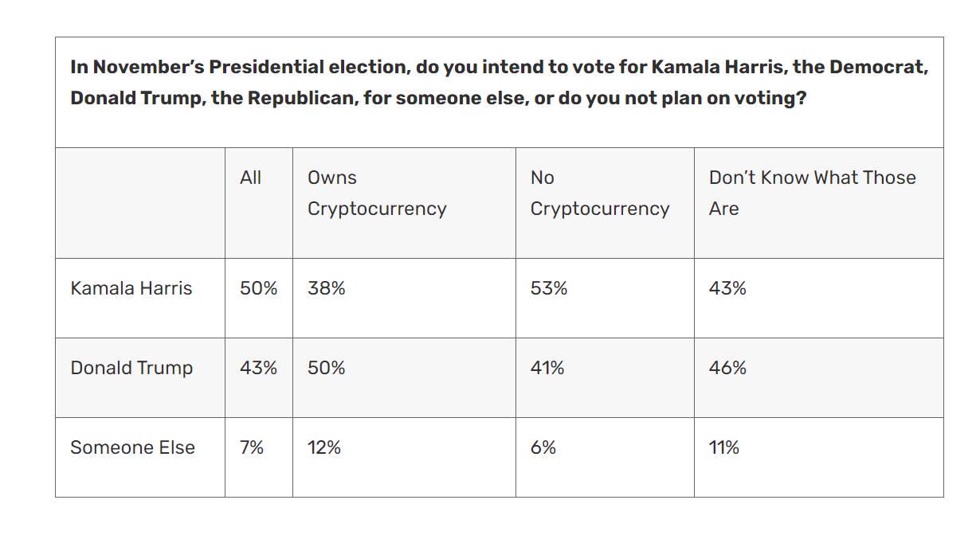Select "Don't Know What Those Are" header
This screenshot has height=535, width=980.
(812, 193)
